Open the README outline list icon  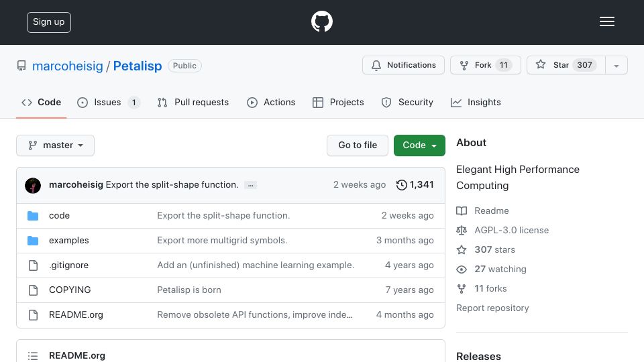point(33,356)
